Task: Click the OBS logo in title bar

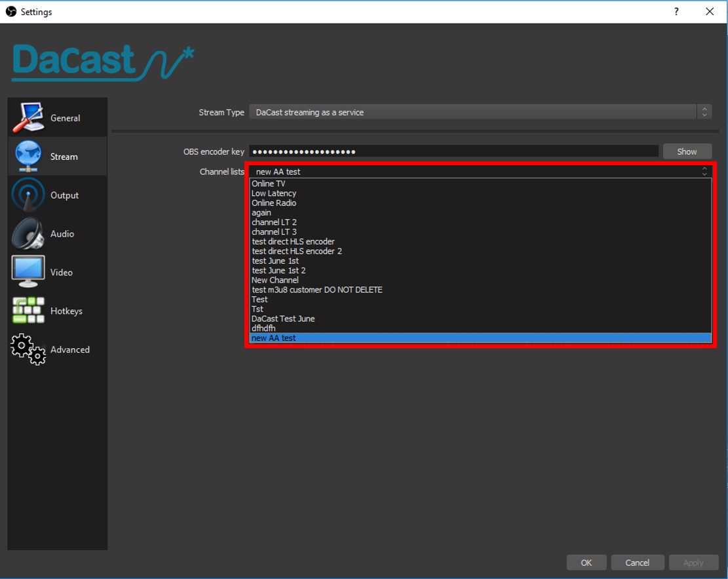Action: click(11, 12)
